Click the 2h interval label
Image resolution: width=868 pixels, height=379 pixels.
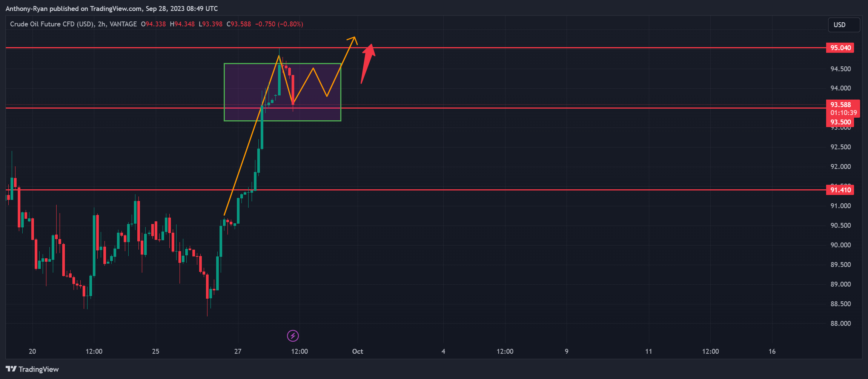point(101,24)
